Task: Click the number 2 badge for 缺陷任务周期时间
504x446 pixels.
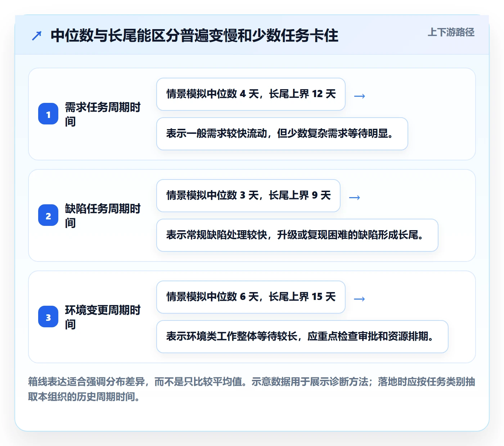Action: click(48, 215)
